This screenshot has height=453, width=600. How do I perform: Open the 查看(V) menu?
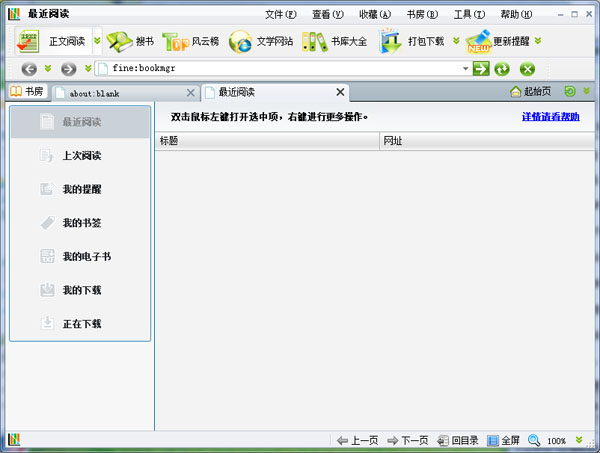[x=328, y=15]
